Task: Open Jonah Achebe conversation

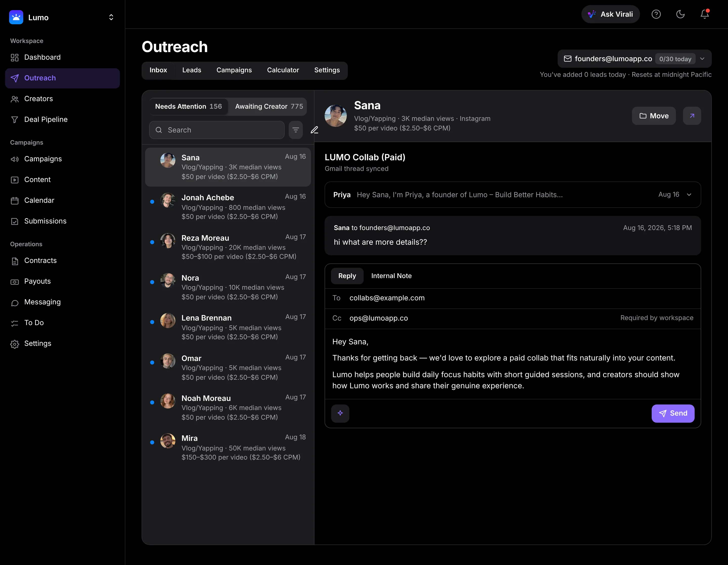Action: pos(228,207)
